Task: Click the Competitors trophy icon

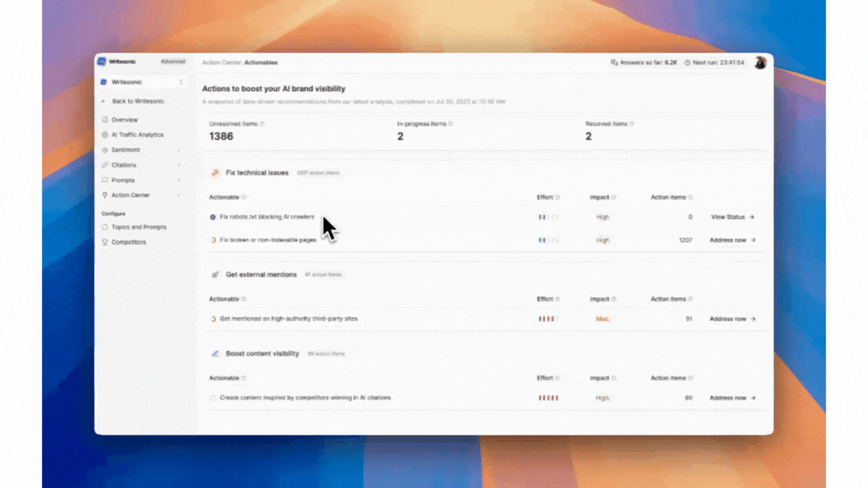Action: click(105, 242)
